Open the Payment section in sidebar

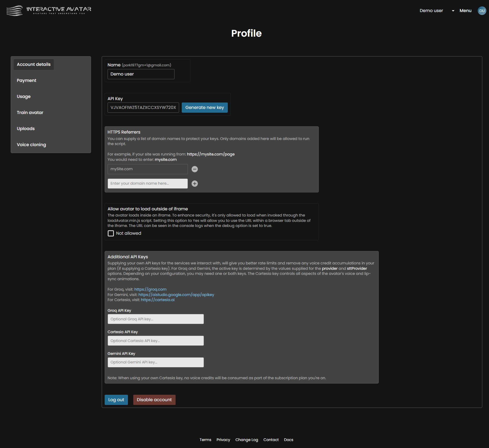[x=26, y=81]
